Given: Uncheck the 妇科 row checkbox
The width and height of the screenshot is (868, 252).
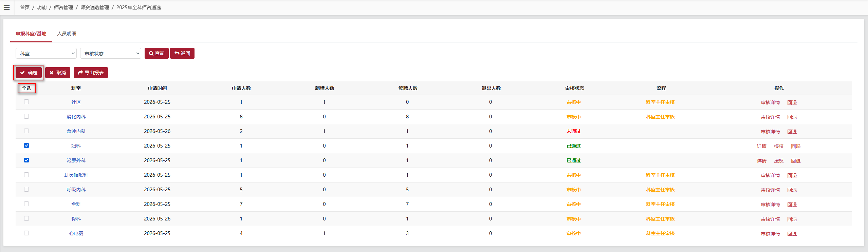Looking at the screenshot, I should point(26,146).
